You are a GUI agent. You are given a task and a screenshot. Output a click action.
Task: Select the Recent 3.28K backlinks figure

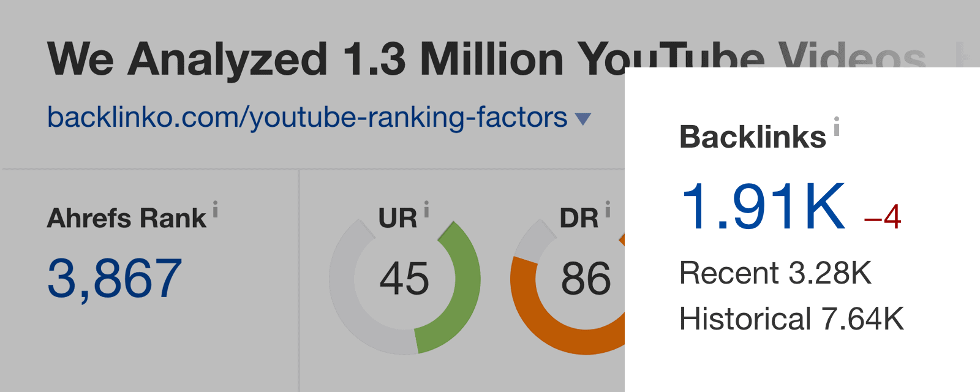(x=775, y=273)
